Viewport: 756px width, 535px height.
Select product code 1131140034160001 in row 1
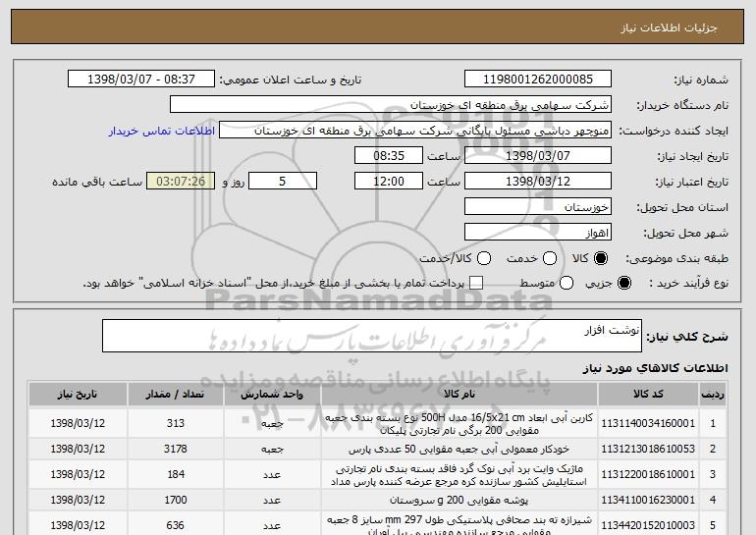[648, 423]
